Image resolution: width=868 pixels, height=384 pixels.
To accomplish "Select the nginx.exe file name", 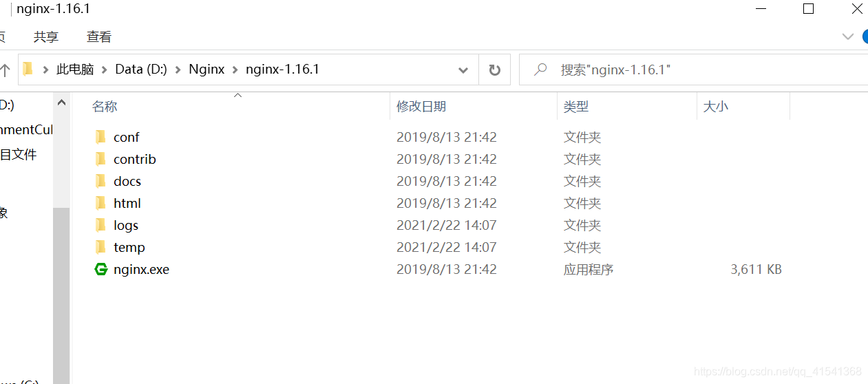I will [141, 269].
